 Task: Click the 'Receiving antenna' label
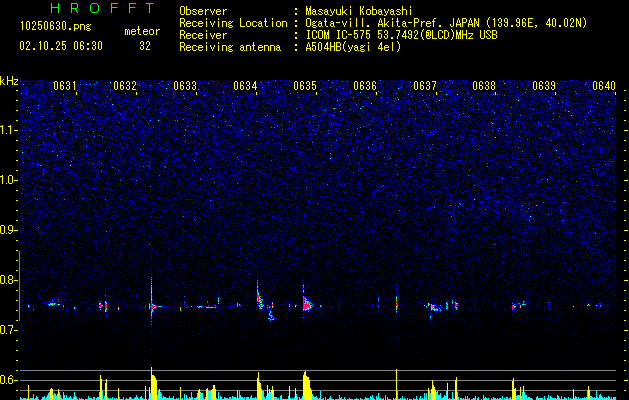coord(230,47)
